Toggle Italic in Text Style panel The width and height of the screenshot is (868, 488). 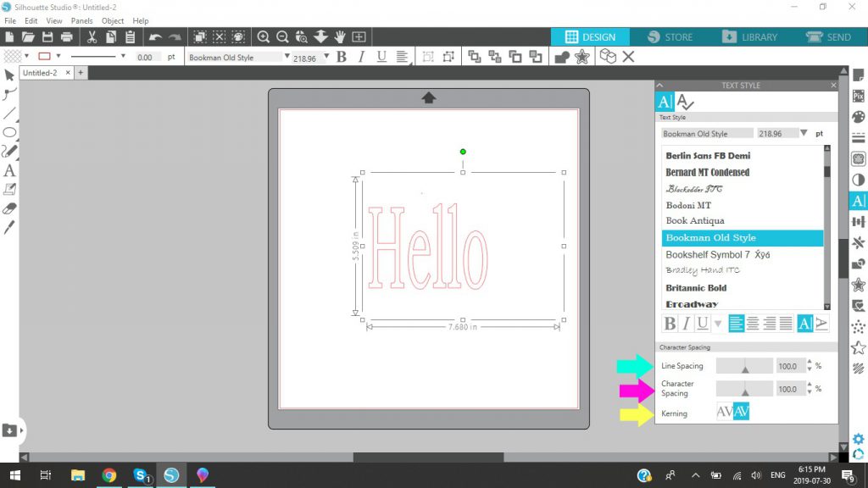[x=687, y=323]
